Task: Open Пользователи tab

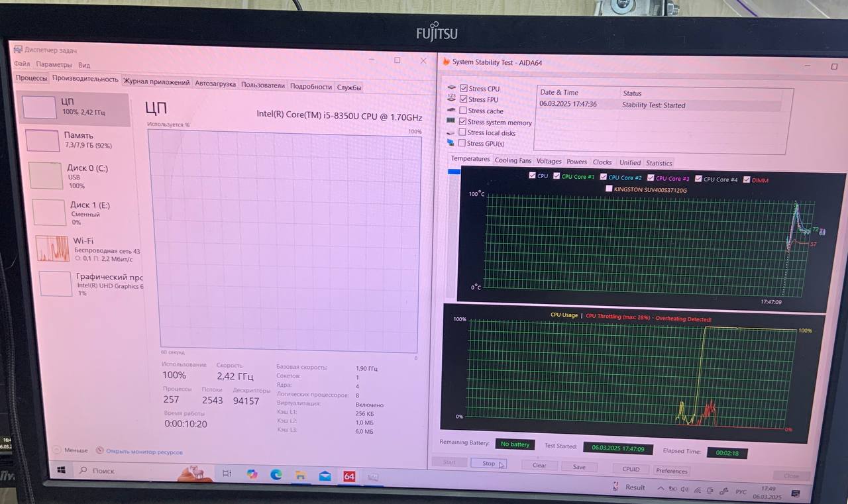Action: pos(263,85)
